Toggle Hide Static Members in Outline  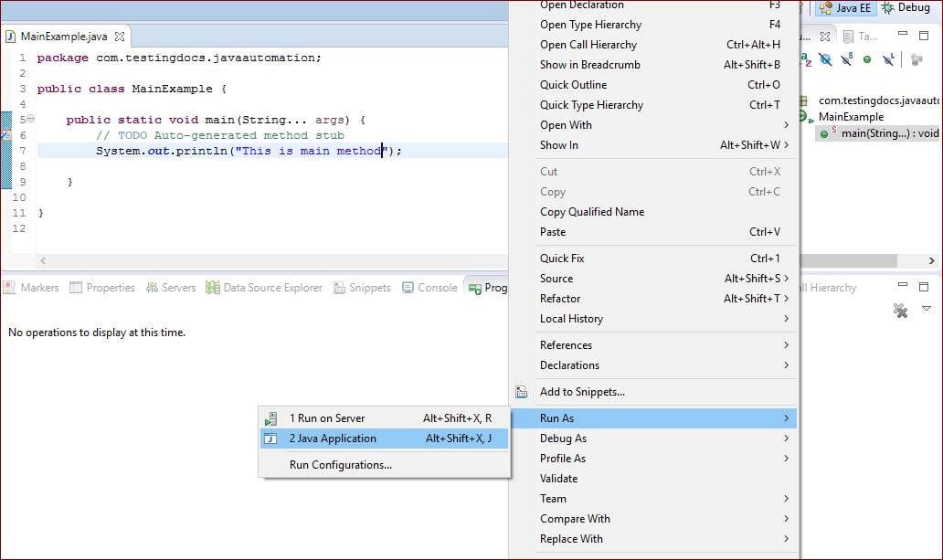846,58
